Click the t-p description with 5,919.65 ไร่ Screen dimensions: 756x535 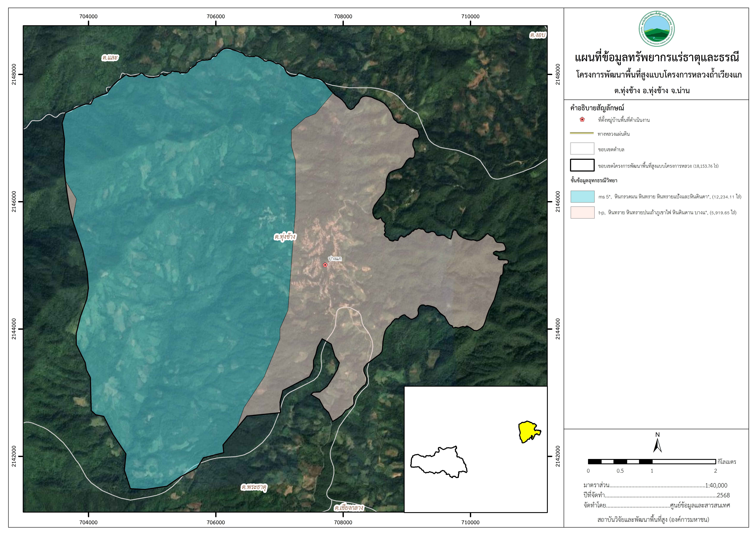(667, 213)
